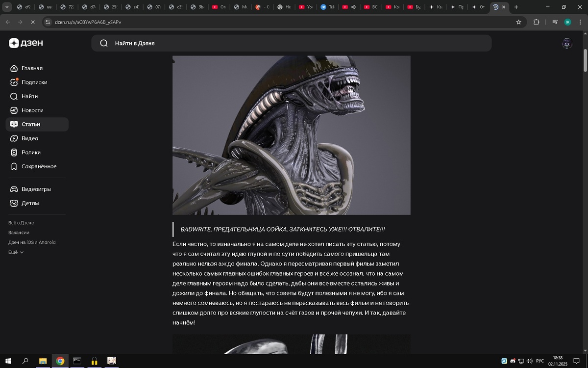Go forward in browser history
This screenshot has width=588, height=368.
coord(20,22)
